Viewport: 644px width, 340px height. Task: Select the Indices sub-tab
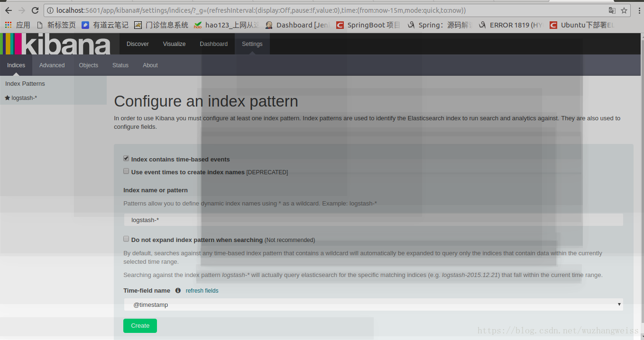pyautogui.click(x=16, y=65)
